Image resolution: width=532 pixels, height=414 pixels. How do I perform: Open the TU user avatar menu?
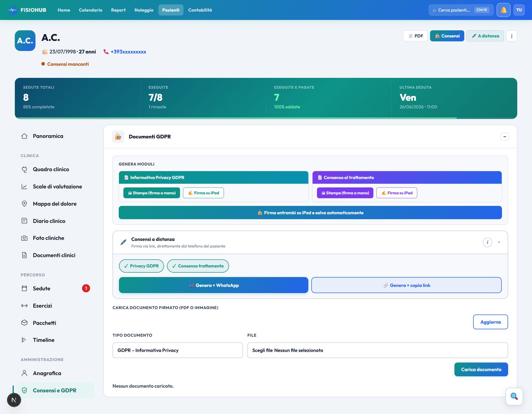click(519, 10)
